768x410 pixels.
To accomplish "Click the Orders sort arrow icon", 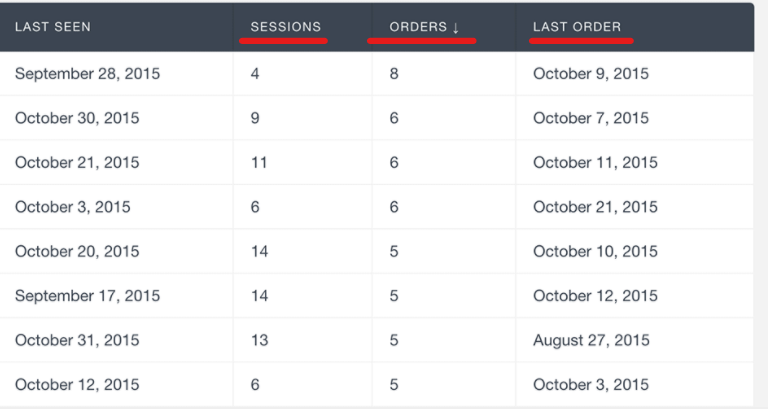I will coord(456,27).
